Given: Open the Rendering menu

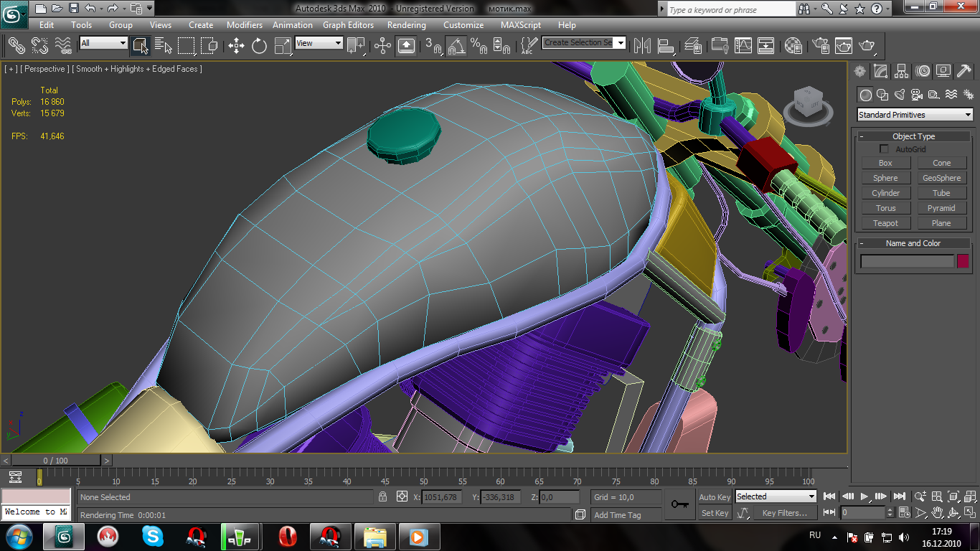Looking at the screenshot, I should point(406,25).
